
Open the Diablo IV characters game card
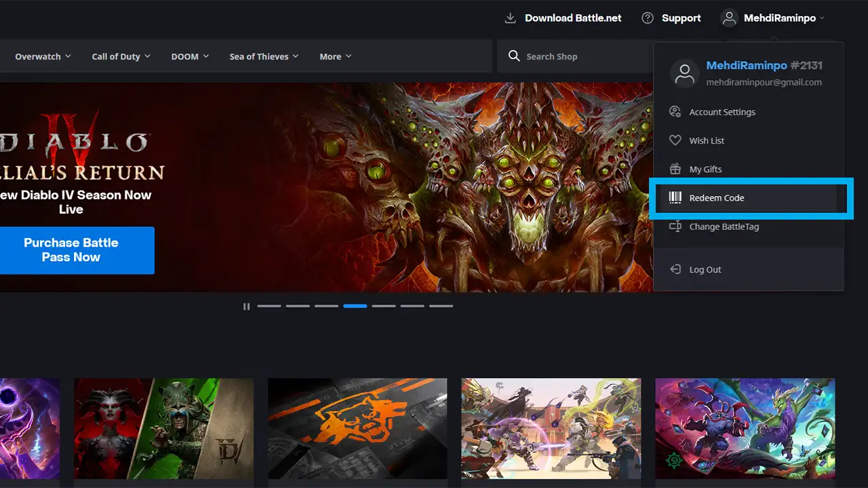pos(163,428)
